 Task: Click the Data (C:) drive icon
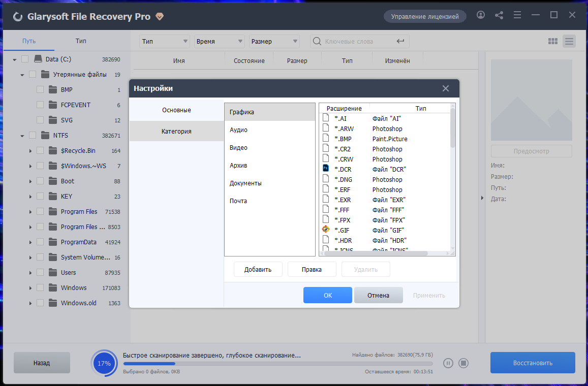tap(38, 59)
